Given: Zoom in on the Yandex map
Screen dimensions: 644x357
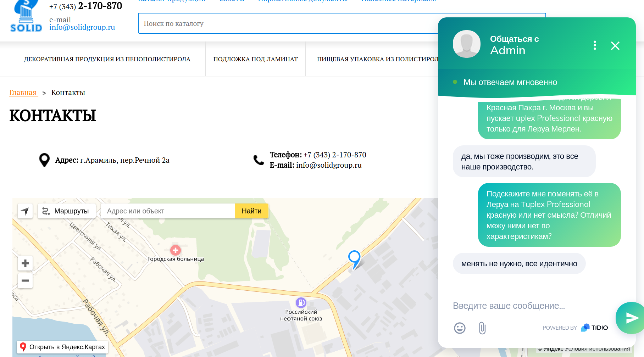Looking at the screenshot, I should coord(25,263).
